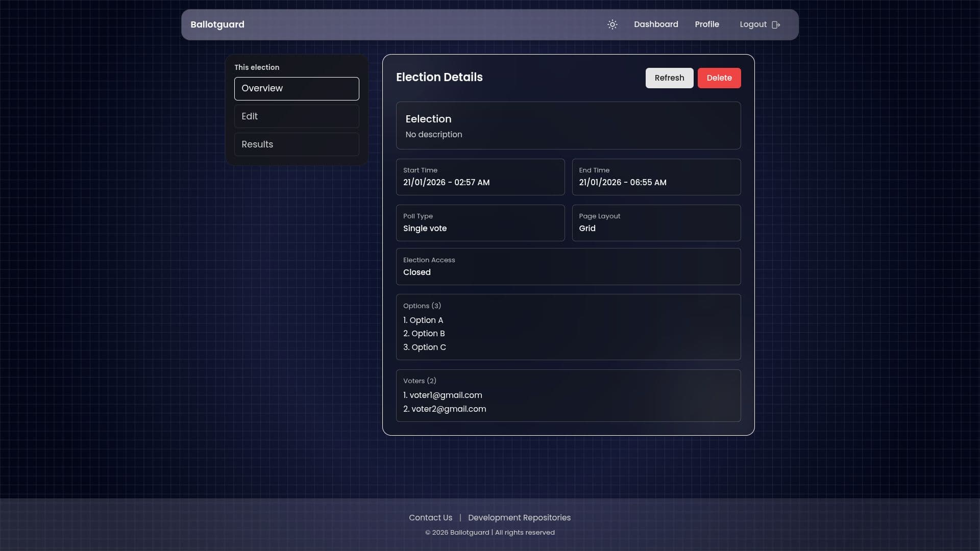
Task: Open the Results sidebar tab
Action: [296, 144]
